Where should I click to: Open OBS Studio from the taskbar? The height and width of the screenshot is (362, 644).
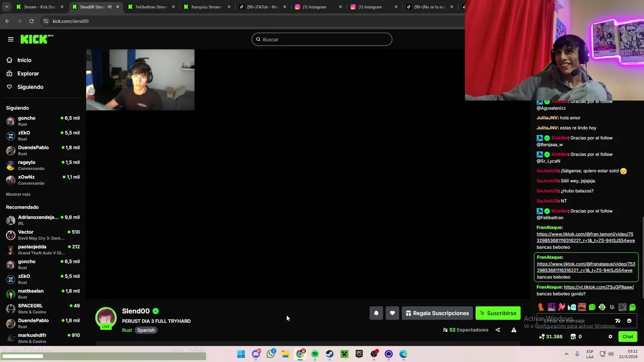click(x=374, y=354)
